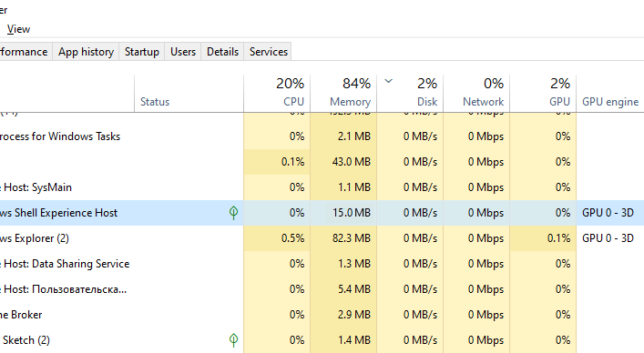Click the 5.4 MB memory cell
644x353 pixels.
[x=343, y=289]
